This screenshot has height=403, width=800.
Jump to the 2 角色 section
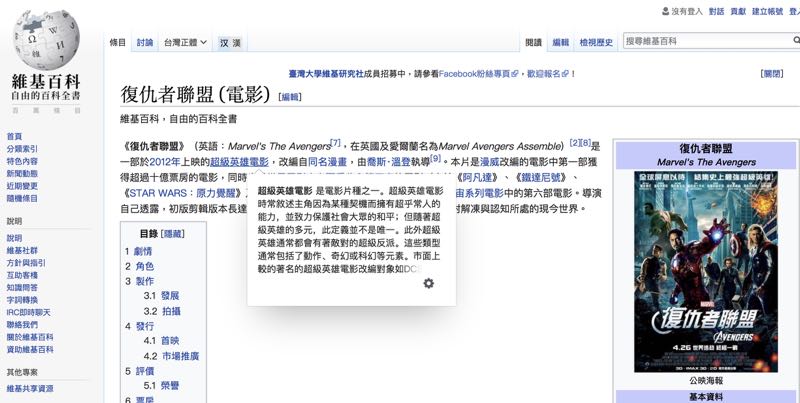[x=139, y=266]
